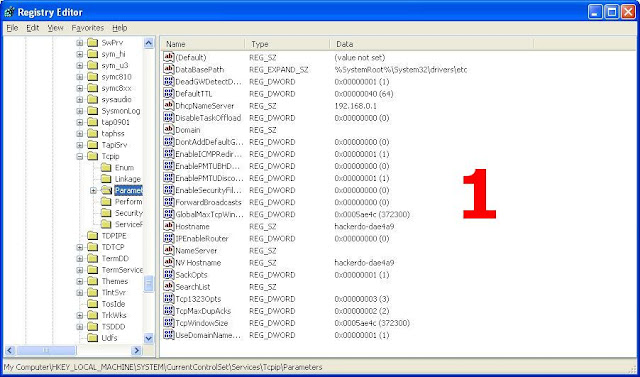Expand the TlntSvr tree node

[80, 293]
